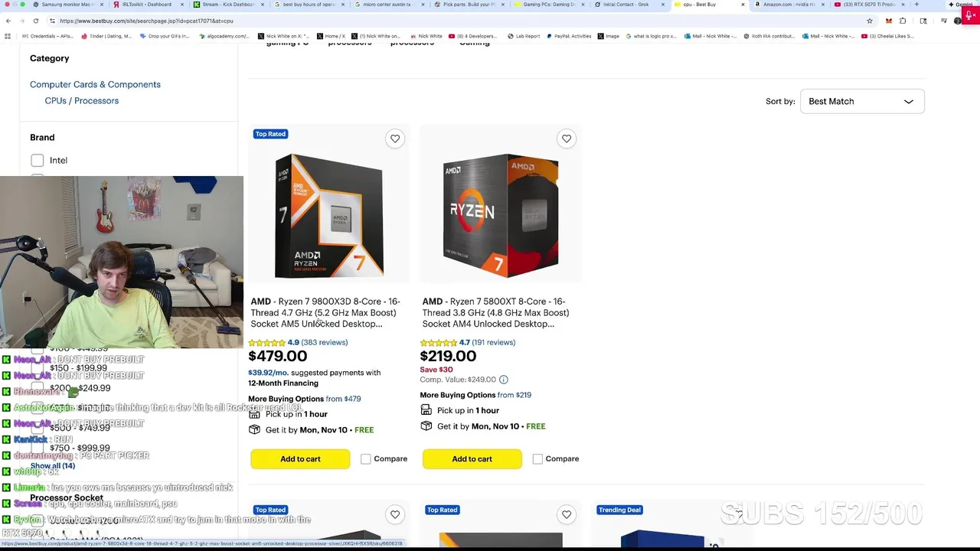This screenshot has height=551, width=980.
Task: Expand all price ranges with Show all
Action: click(x=53, y=465)
